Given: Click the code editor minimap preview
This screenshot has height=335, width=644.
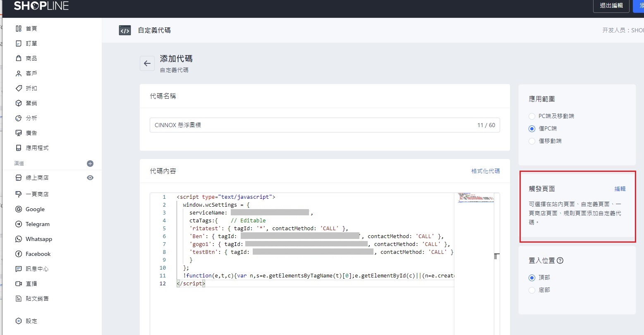Looking at the screenshot, I should point(476,198).
